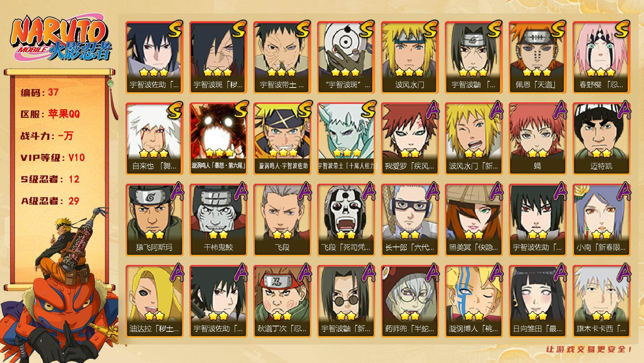Click the 编码: 37 label
Viewport: 644px width, 363px height.
[40, 93]
